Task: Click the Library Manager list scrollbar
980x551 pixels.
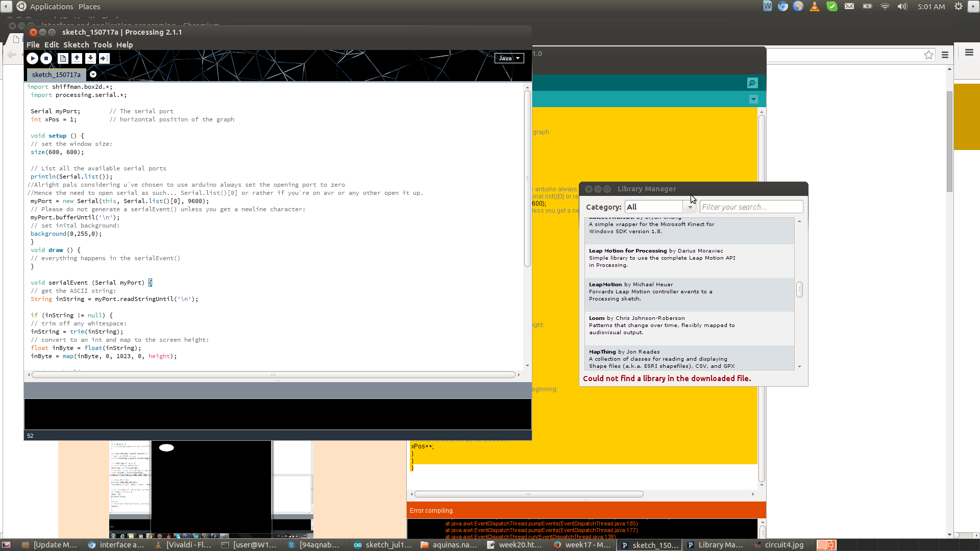Action: 799,290
